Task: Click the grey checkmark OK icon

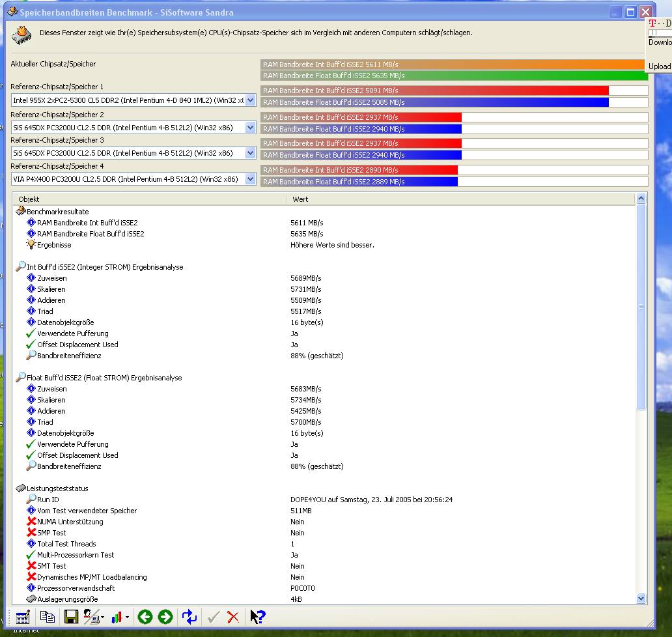Action: [214, 617]
